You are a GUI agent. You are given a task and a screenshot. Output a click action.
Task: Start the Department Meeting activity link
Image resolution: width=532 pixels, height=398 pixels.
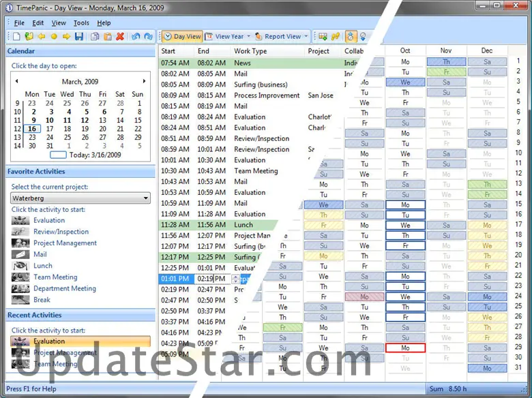click(65, 288)
